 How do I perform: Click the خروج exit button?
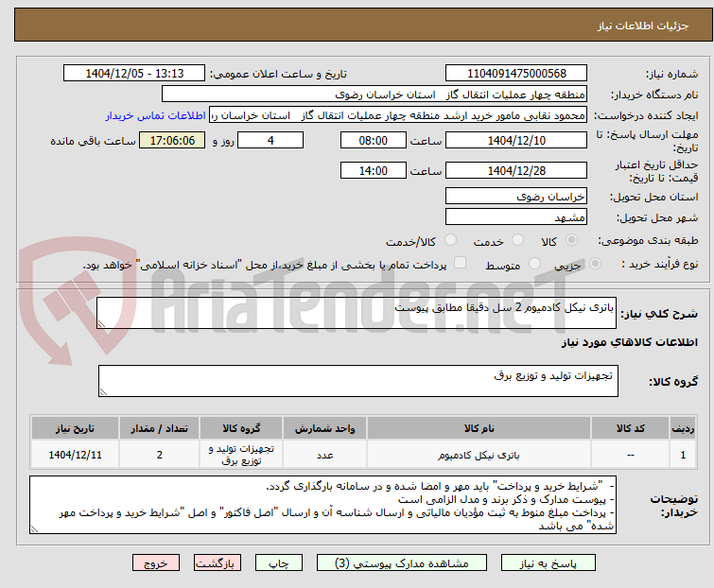tap(156, 563)
